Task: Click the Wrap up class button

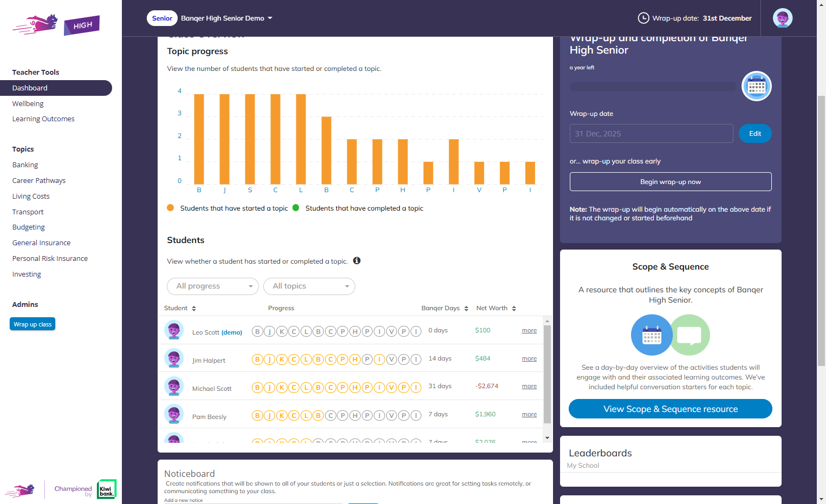Action: (x=32, y=324)
